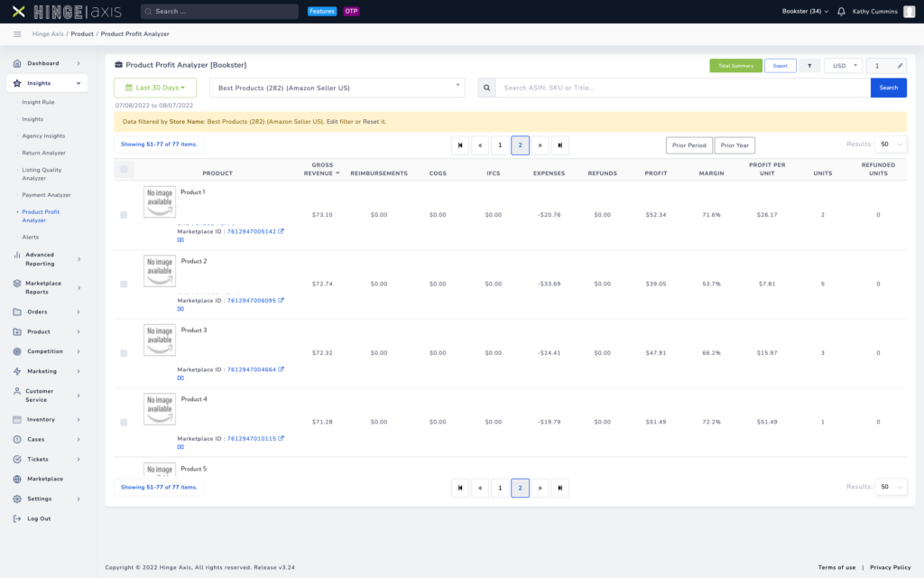Screen dimensions: 924x578
Task: Collapse the Insights sidebar section
Action: pyautogui.click(x=47, y=83)
